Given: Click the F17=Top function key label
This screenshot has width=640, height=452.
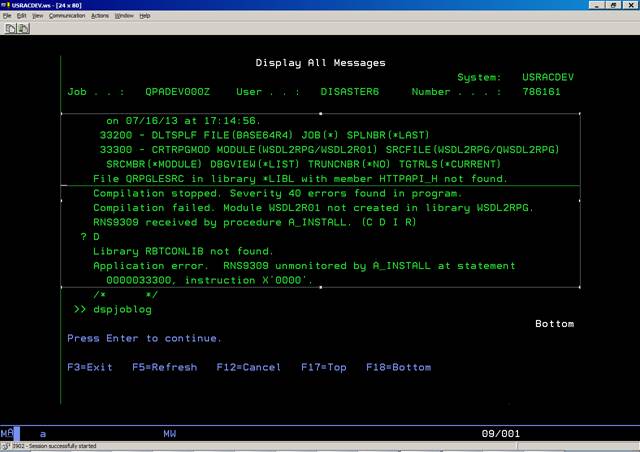Looking at the screenshot, I should pyautogui.click(x=324, y=367).
